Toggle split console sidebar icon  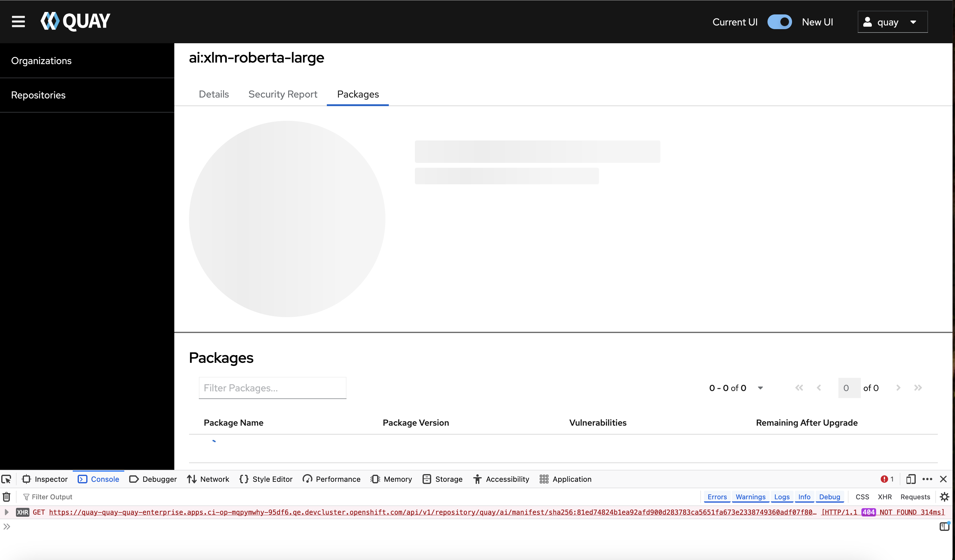coord(944,526)
